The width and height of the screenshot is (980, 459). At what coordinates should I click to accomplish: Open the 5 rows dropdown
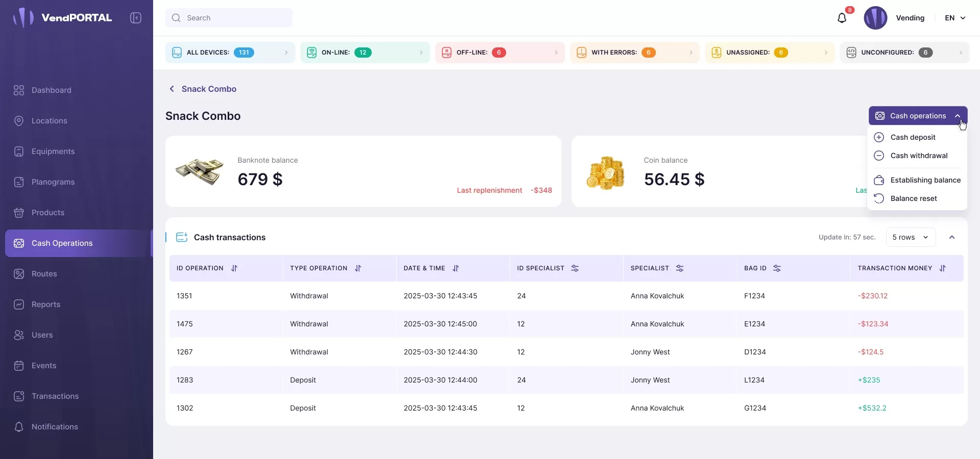[x=911, y=237]
